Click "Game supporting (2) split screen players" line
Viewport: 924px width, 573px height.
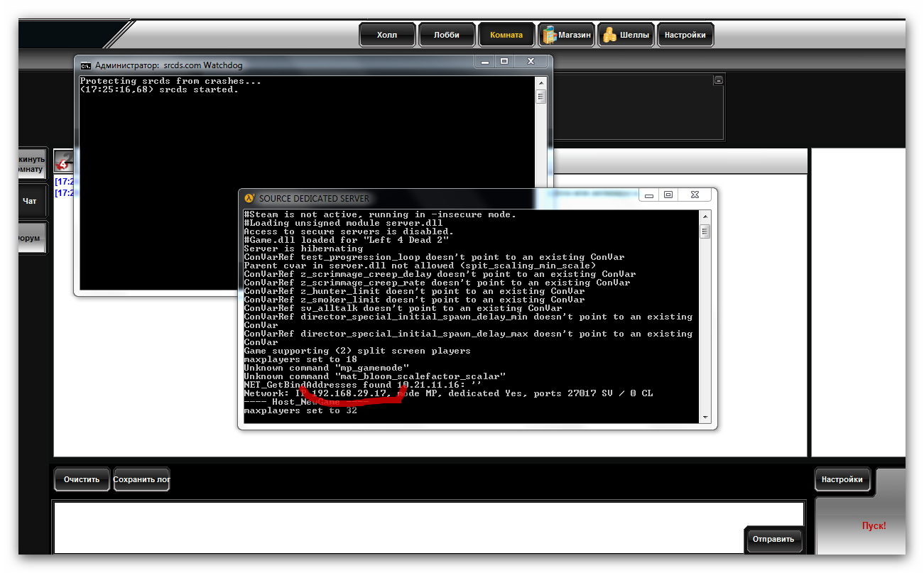pyautogui.click(x=357, y=351)
